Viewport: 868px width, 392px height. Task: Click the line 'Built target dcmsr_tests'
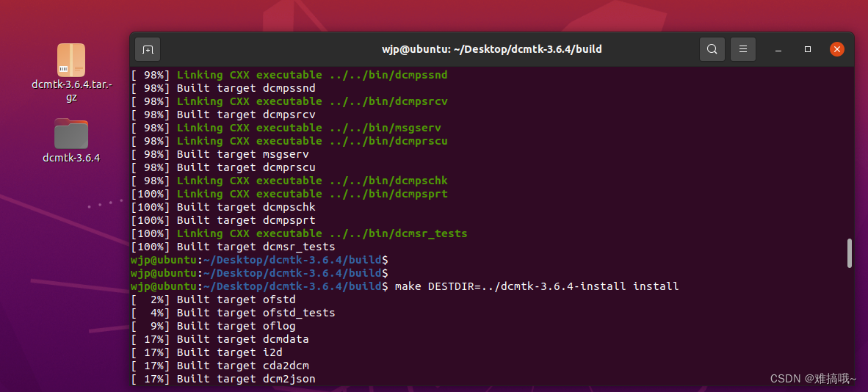[233, 247]
